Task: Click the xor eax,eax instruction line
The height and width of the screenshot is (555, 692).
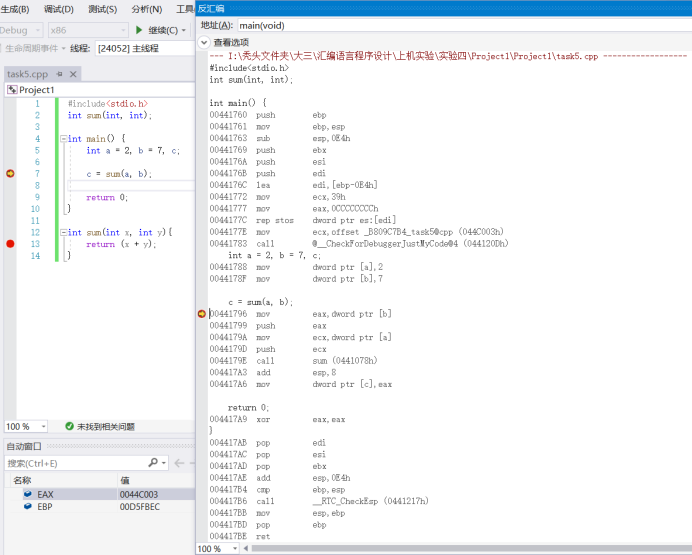Action: [x=278, y=420]
